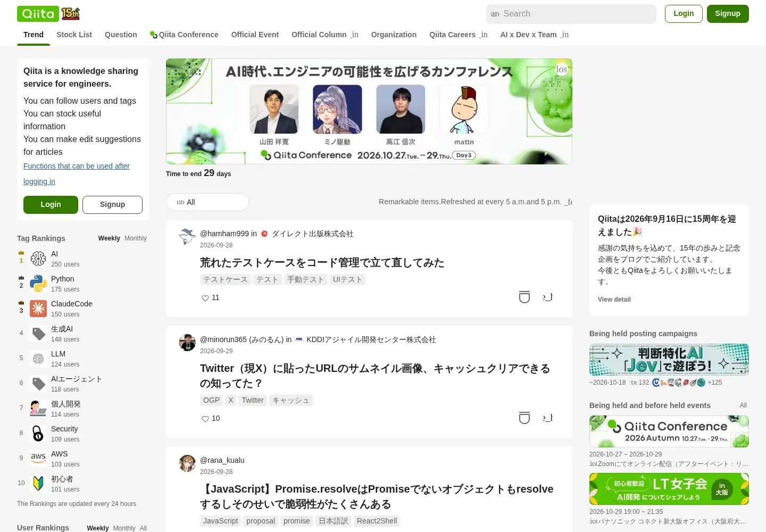The height and width of the screenshot is (532, 766).
Task: Click the Qiita logo
Action: [x=38, y=14]
